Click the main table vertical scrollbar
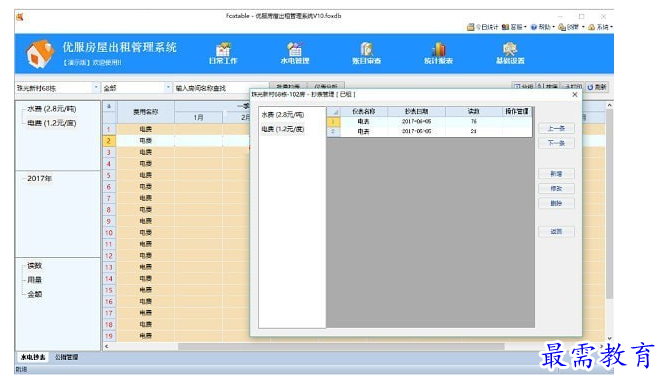The width and height of the screenshot is (663, 387). click(x=609, y=203)
